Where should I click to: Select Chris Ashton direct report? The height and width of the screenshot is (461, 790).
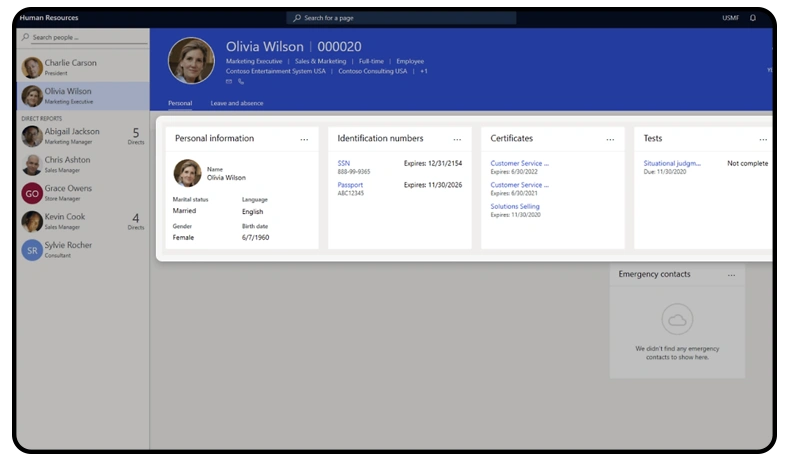(x=83, y=165)
